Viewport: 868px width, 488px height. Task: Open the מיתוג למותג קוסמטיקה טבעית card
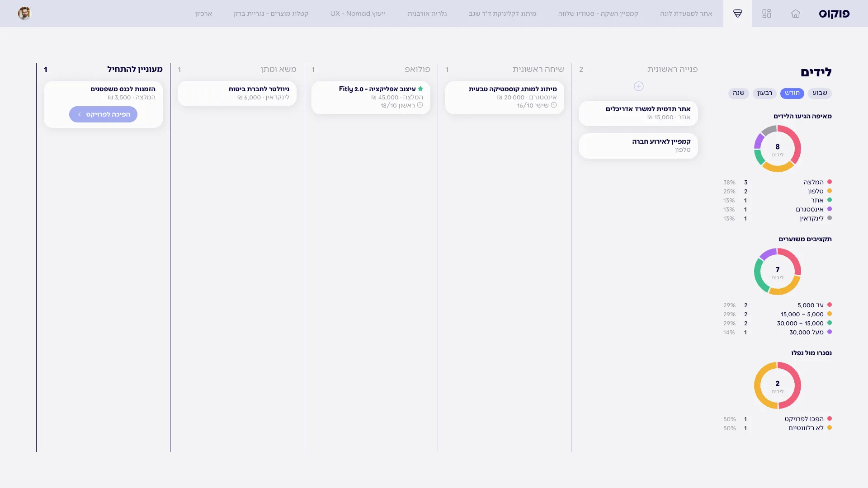(x=505, y=97)
